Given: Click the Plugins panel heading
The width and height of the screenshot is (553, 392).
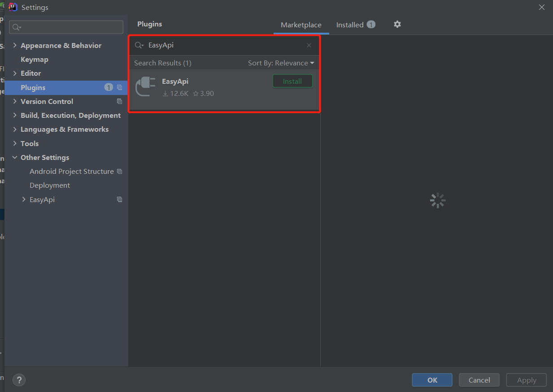Looking at the screenshot, I should tap(150, 24).
